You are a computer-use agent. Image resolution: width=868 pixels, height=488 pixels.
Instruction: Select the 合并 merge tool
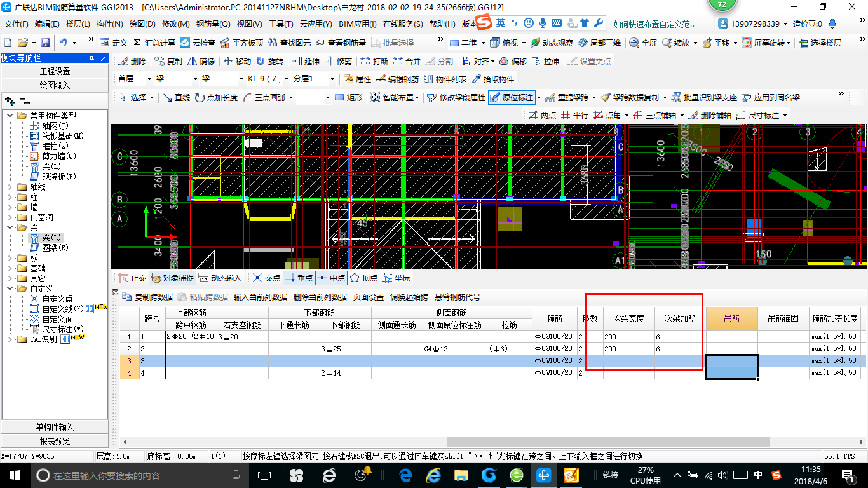point(407,62)
